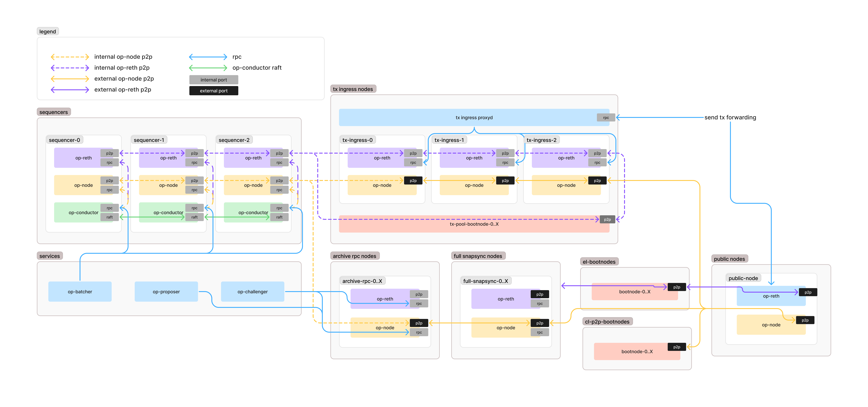
Task: Click op-reth block in tx-ingress-1
Action: 474,158
